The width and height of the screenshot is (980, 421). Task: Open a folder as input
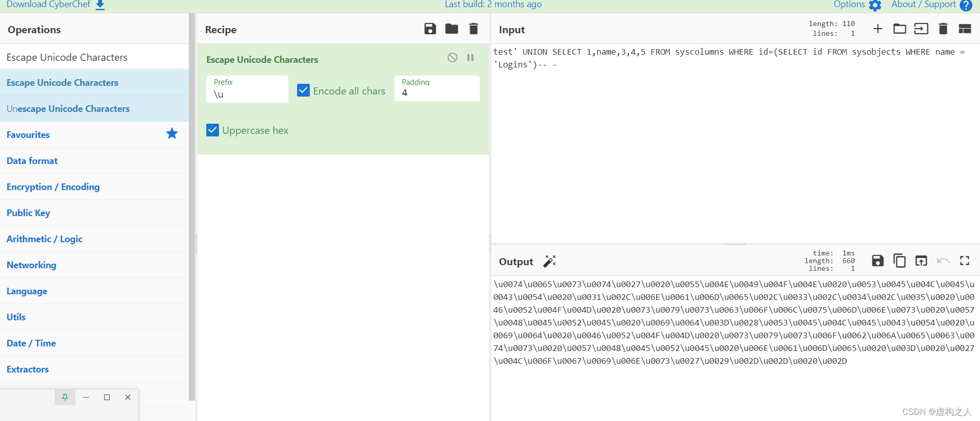coord(900,29)
